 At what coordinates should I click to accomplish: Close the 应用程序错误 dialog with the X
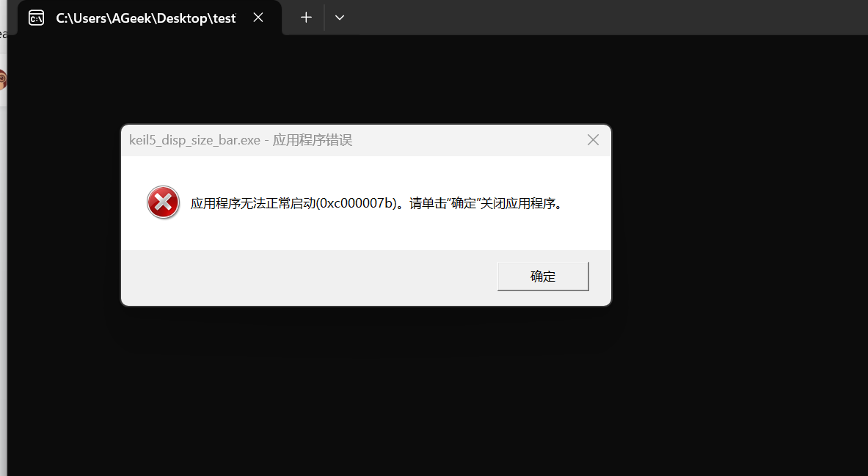coord(593,140)
